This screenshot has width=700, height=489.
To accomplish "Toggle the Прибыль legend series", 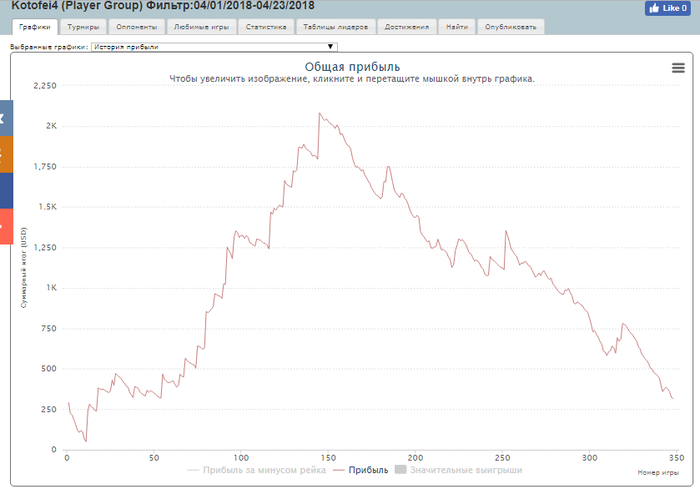I will tap(361, 470).
